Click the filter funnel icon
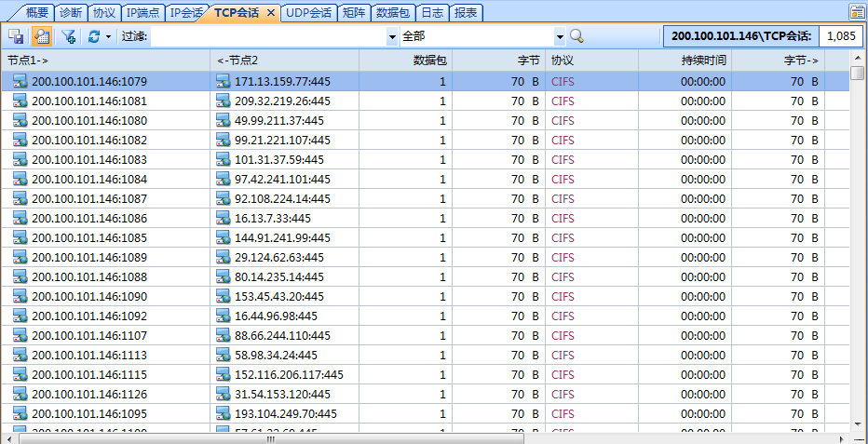This screenshot has width=868, height=444. pyautogui.click(x=68, y=36)
